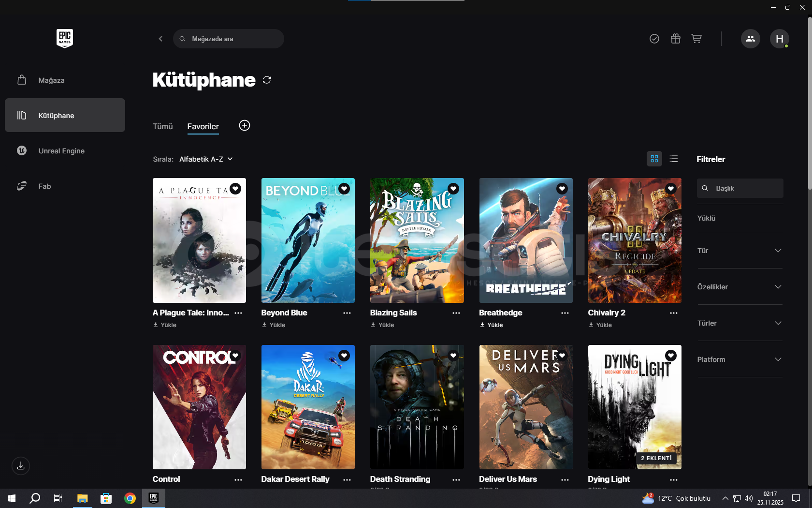Open Google Chrome from the taskbar
This screenshot has width=812, height=508.
130,498
